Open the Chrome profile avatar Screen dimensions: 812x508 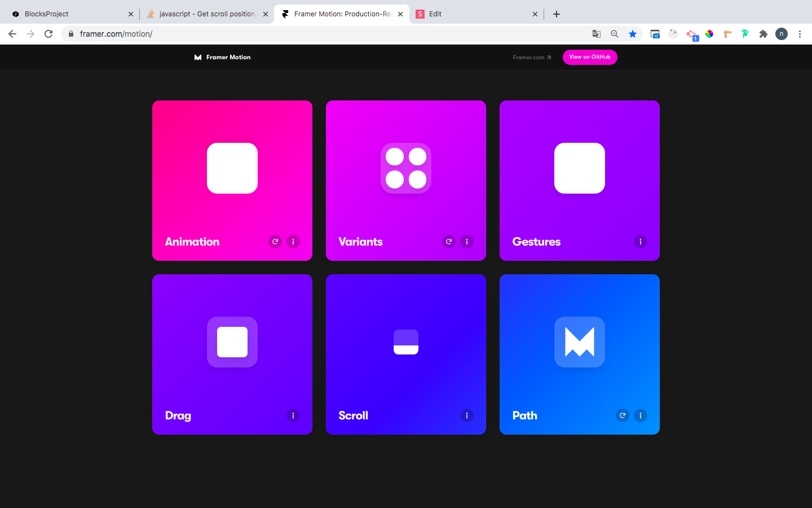coord(782,34)
